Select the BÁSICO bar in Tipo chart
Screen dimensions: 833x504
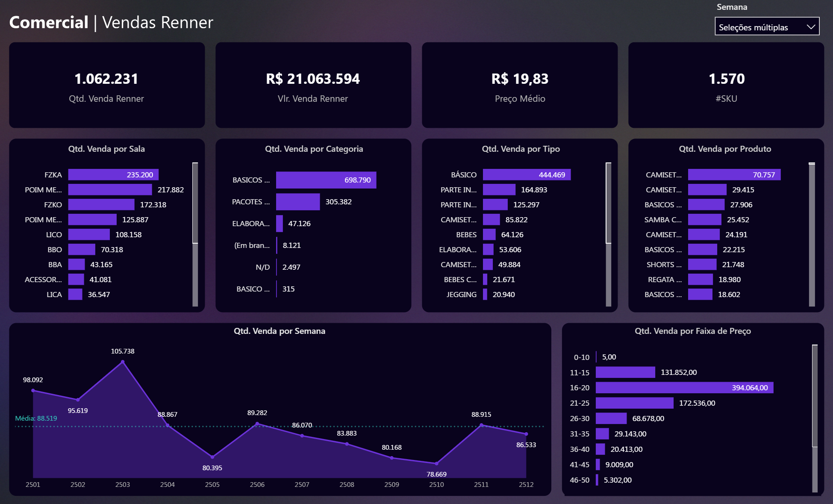526,175
